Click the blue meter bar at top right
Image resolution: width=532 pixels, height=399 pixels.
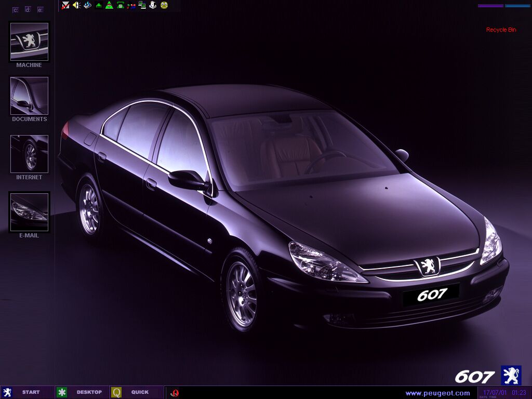pos(517,6)
